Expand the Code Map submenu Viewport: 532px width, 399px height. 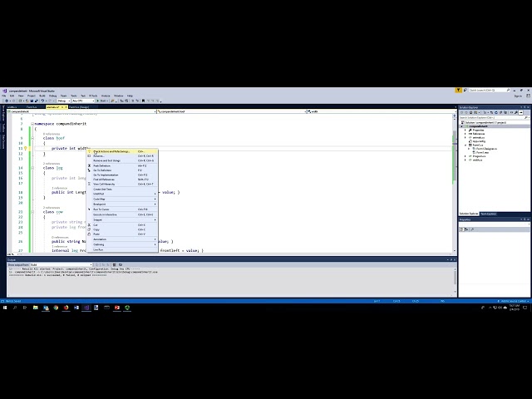click(122, 199)
